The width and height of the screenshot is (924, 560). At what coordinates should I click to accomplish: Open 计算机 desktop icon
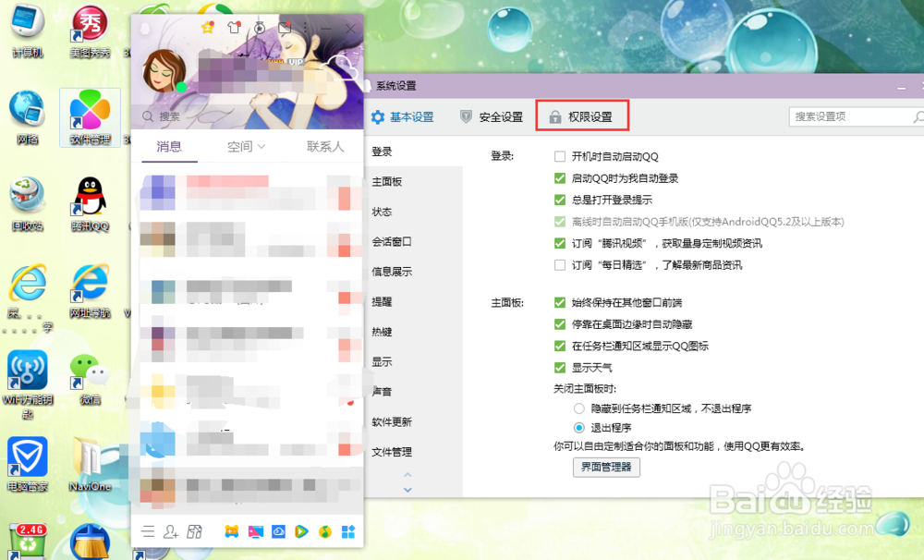point(27,30)
